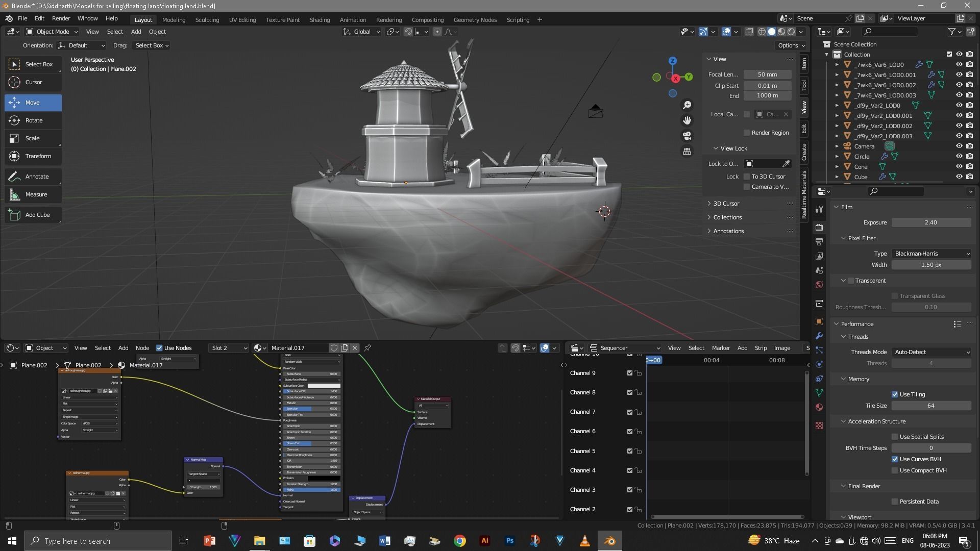Switch perspective/orthographic grid icon

click(x=687, y=151)
